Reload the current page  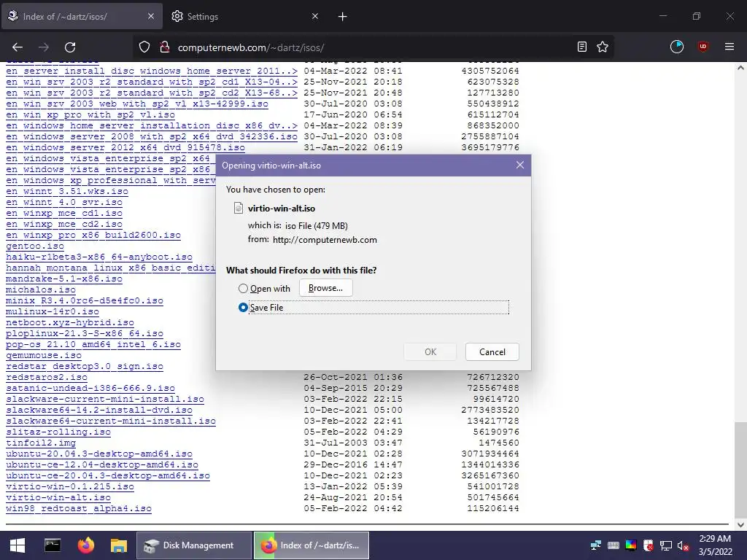70,47
